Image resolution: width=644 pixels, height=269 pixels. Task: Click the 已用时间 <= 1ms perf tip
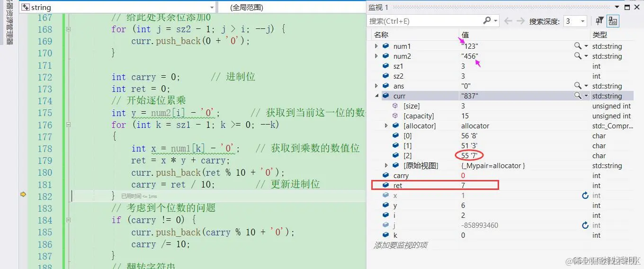pyautogui.click(x=139, y=196)
